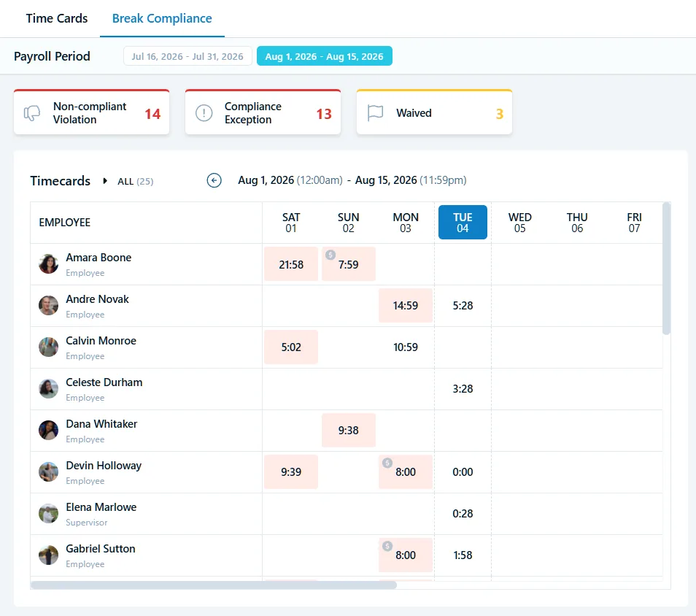Choose Aug 1 - Aug 15, 2026 payroll period
The image size is (696, 616).
point(324,56)
